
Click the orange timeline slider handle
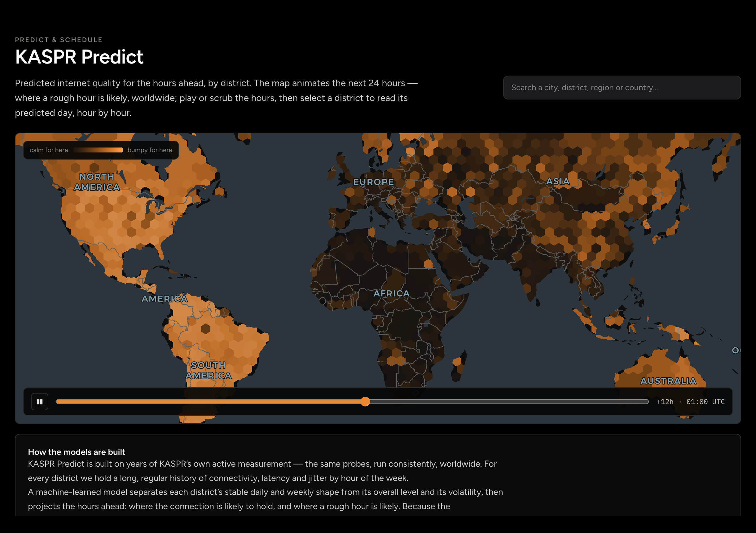(x=365, y=402)
